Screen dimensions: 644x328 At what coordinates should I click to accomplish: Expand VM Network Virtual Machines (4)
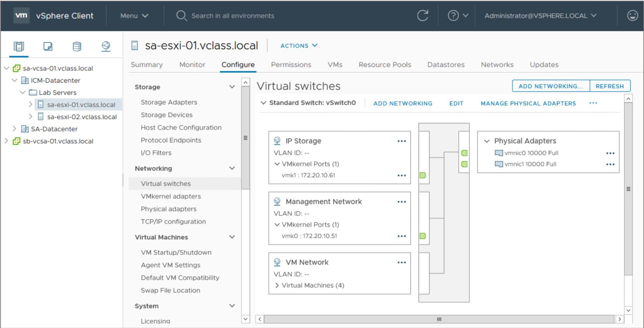pos(277,285)
